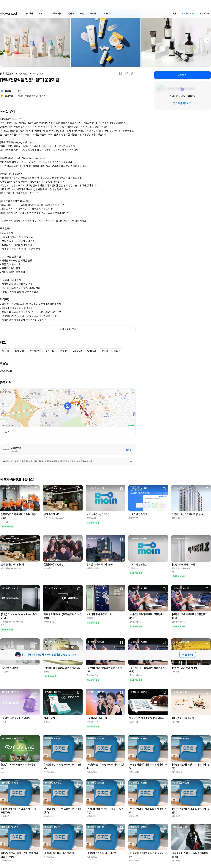Bookmark the 서비스 운영 담당자 card

pos(164,489)
